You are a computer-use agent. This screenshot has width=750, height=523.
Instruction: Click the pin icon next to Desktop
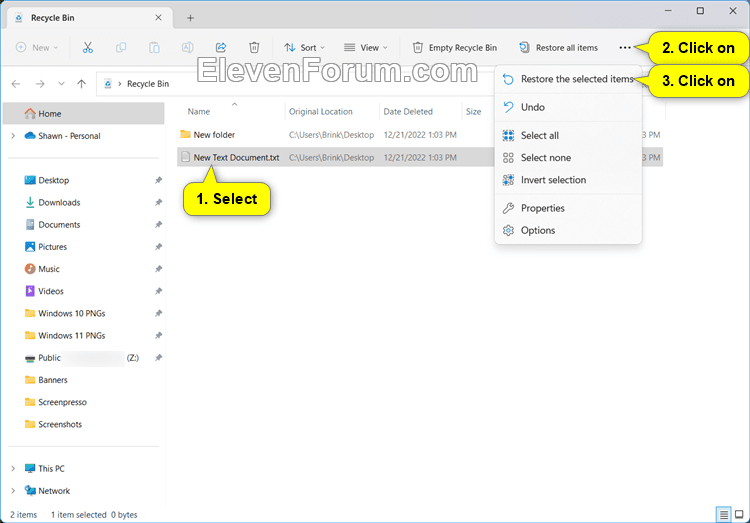[x=158, y=180]
